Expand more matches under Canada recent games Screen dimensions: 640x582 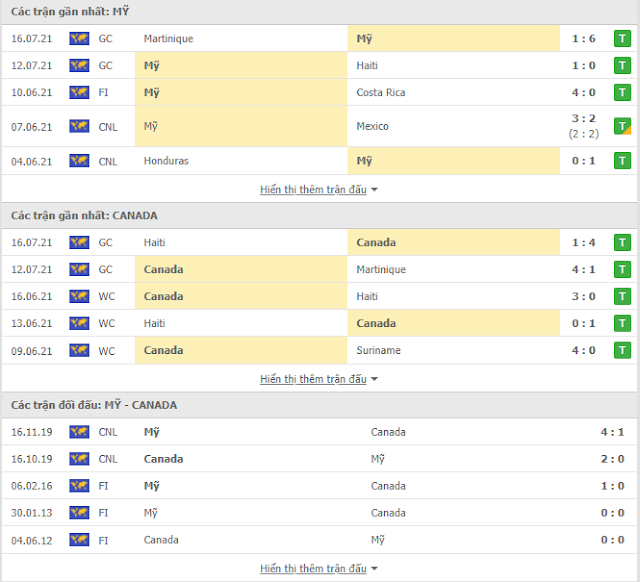318,379
